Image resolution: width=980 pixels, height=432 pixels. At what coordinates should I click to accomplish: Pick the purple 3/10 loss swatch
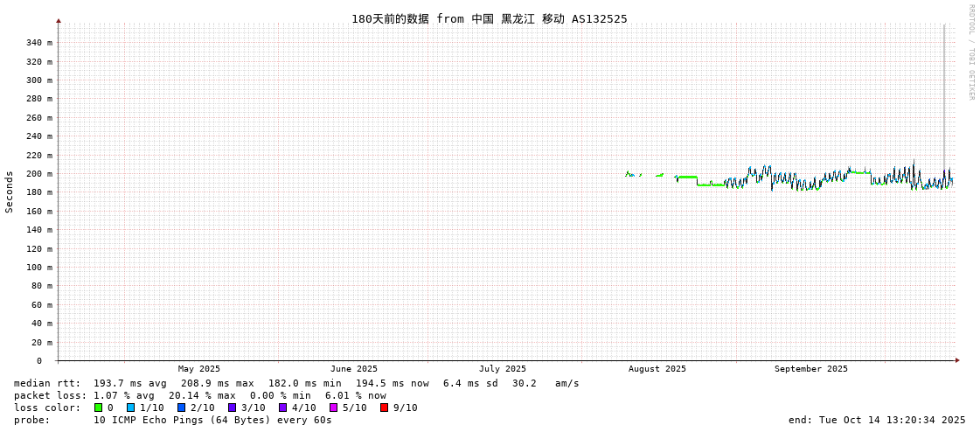[232, 408]
